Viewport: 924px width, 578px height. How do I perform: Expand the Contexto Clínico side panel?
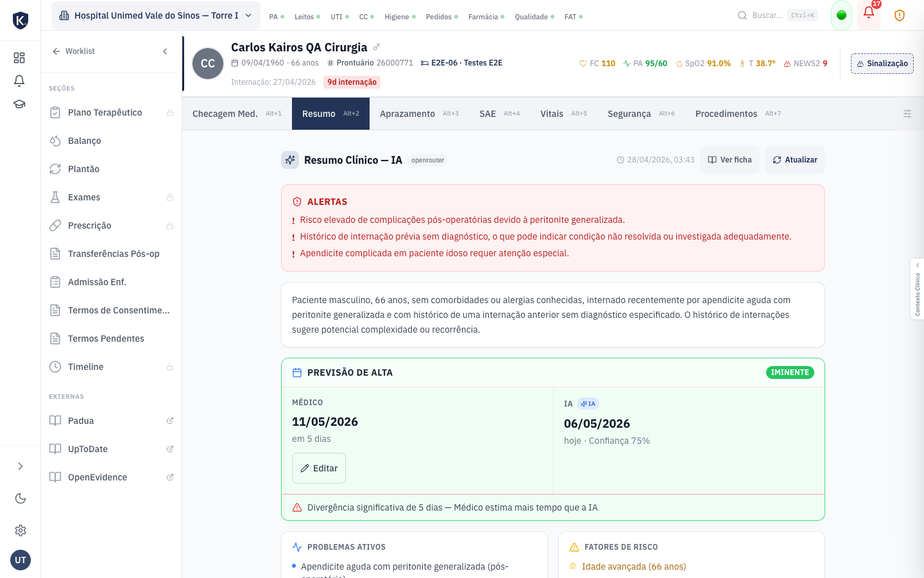918,289
